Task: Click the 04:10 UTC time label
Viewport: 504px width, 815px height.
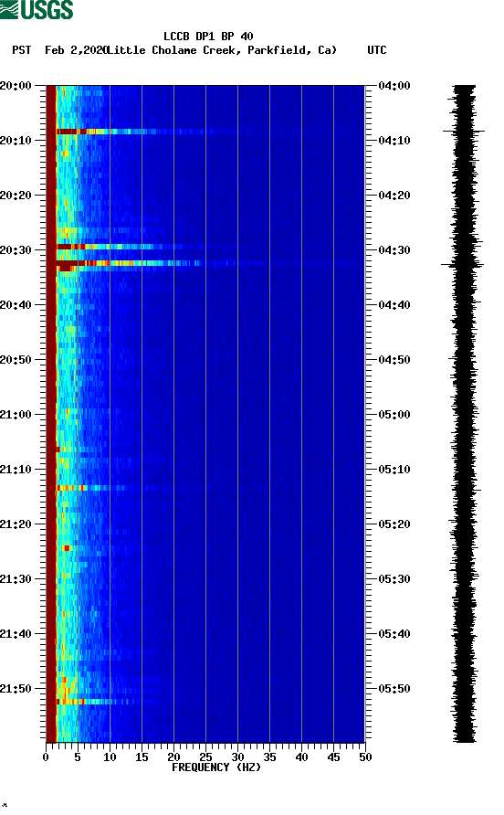Action: (x=394, y=141)
